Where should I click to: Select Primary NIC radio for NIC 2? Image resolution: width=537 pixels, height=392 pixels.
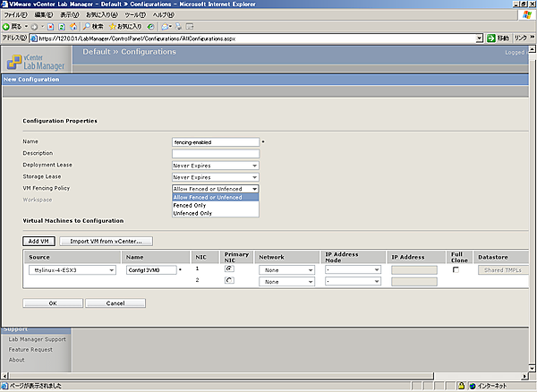tap(230, 280)
